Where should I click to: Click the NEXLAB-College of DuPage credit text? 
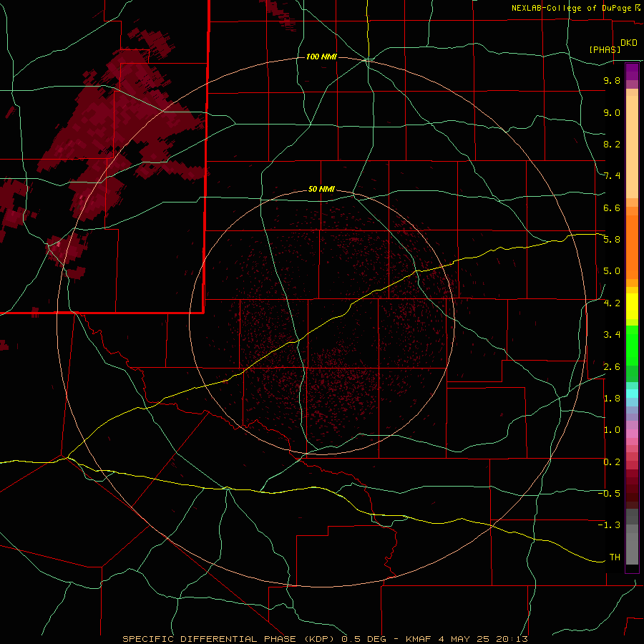pos(573,8)
